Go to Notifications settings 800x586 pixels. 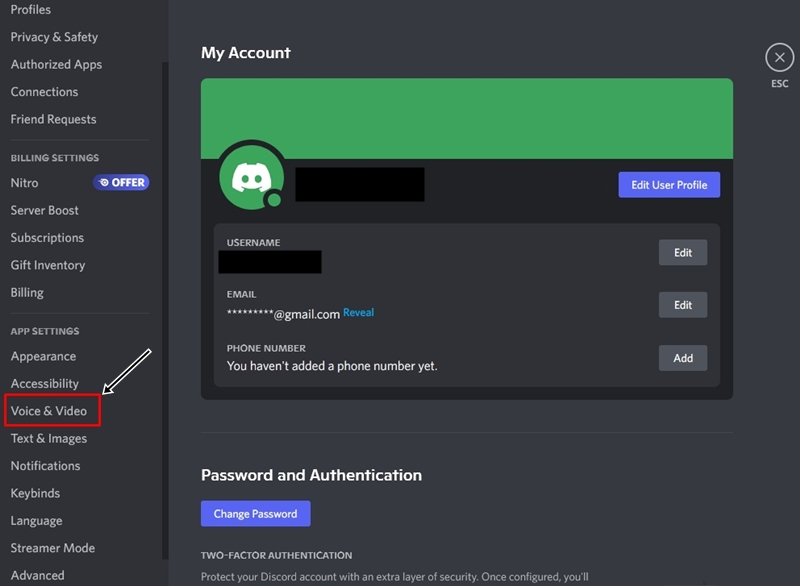pos(45,466)
